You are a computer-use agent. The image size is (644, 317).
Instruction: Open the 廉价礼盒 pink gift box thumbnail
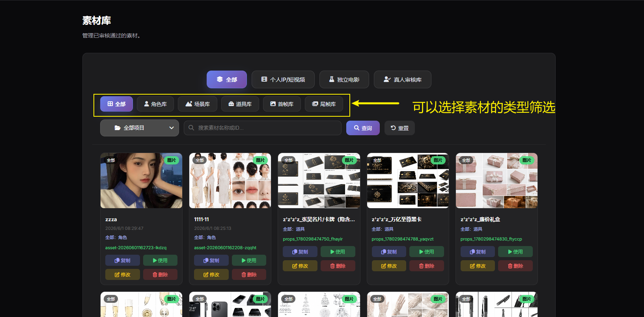tap(497, 181)
